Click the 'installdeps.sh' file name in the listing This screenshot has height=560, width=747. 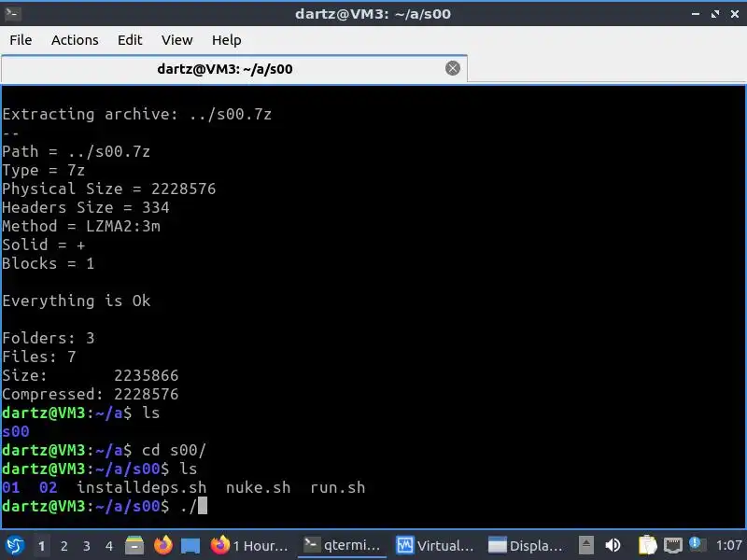(x=142, y=487)
